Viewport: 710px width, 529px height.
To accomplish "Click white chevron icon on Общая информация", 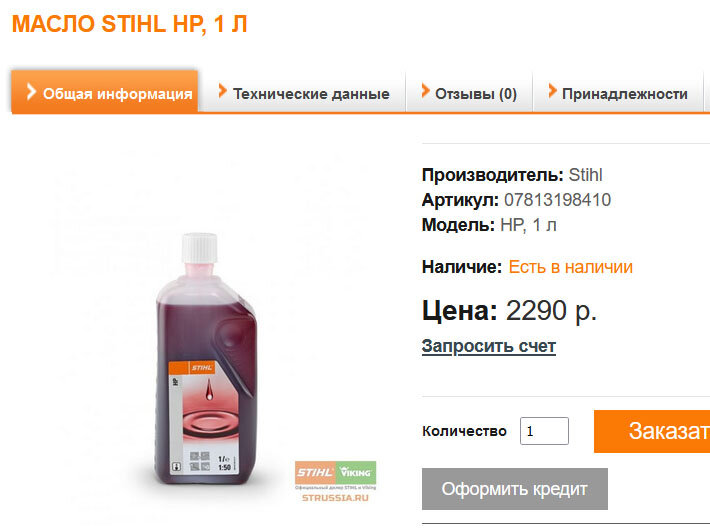I will pyautogui.click(x=31, y=91).
